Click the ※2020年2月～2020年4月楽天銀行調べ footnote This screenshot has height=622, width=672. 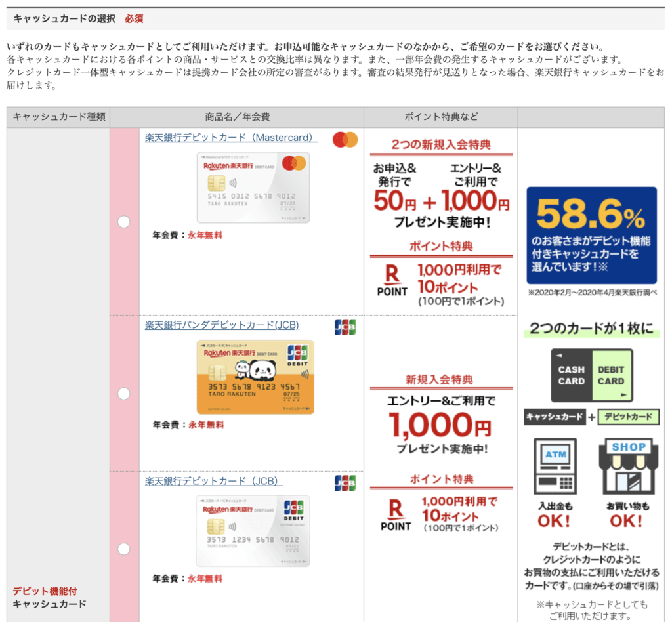(x=593, y=293)
